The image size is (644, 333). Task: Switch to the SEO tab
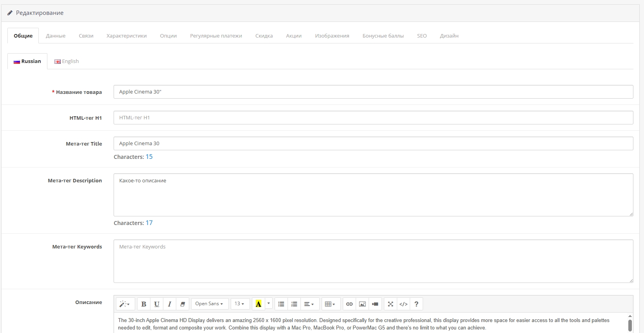pyautogui.click(x=422, y=36)
